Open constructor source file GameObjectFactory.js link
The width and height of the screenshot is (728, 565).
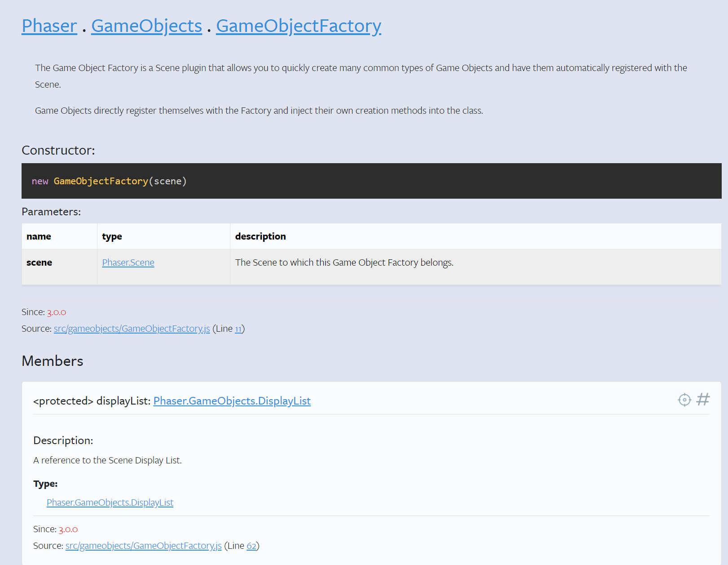click(x=132, y=329)
